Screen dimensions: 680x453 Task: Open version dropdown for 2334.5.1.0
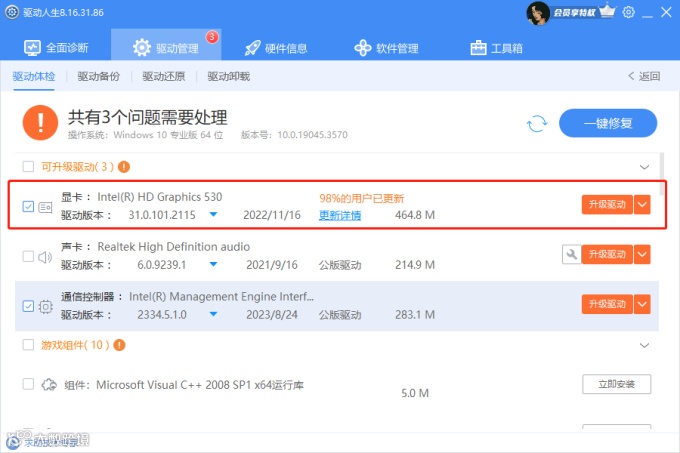[x=213, y=314]
